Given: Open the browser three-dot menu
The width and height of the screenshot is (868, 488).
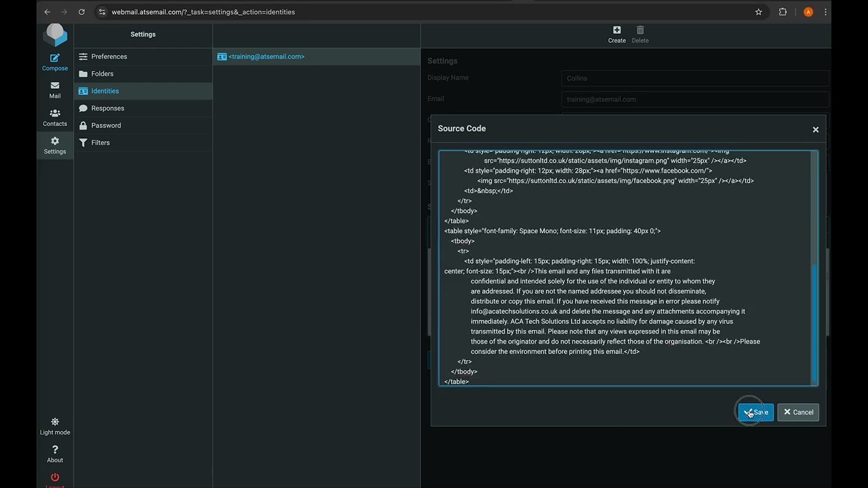Looking at the screenshot, I should (x=825, y=12).
